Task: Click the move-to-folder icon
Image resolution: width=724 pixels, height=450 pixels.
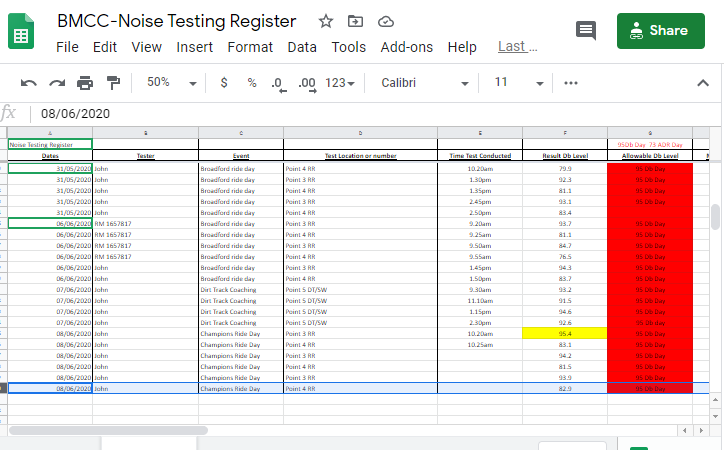Action: [x=355, y=21]
